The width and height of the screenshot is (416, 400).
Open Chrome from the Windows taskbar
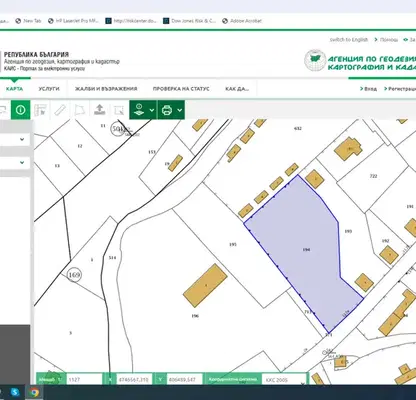[x=34, y=393]
